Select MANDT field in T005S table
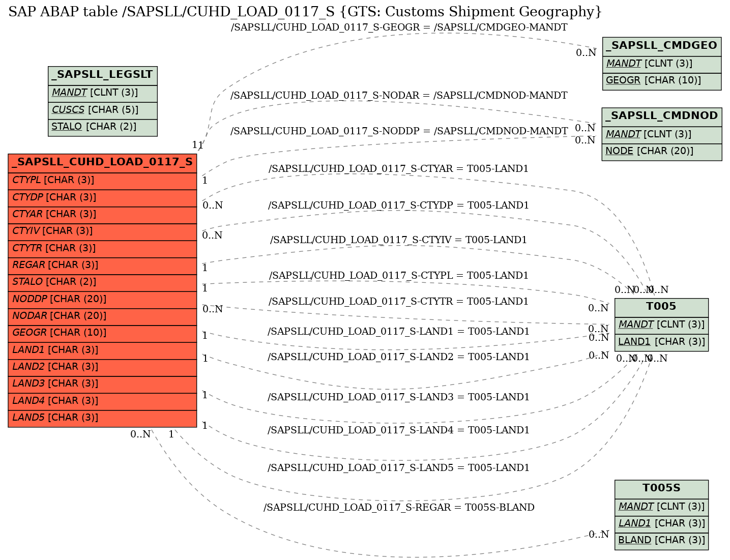Image resolution: width=730 pixels, height=560 pixels. pos(661,507)
